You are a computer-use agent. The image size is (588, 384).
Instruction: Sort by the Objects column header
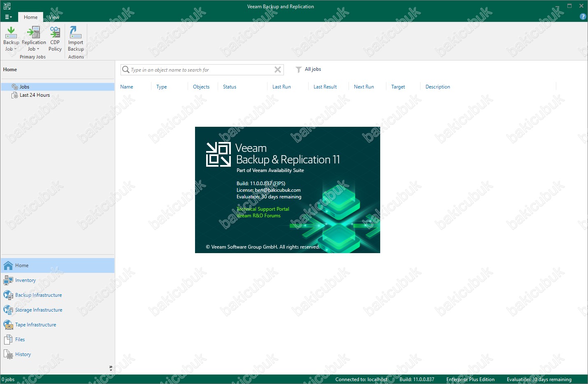[x=201, y=87]
